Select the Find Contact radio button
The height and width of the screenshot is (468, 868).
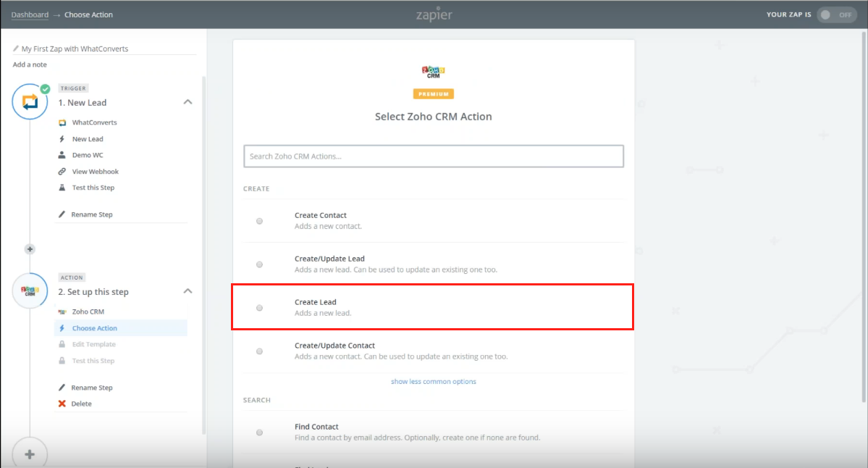(x=260, y=433)
